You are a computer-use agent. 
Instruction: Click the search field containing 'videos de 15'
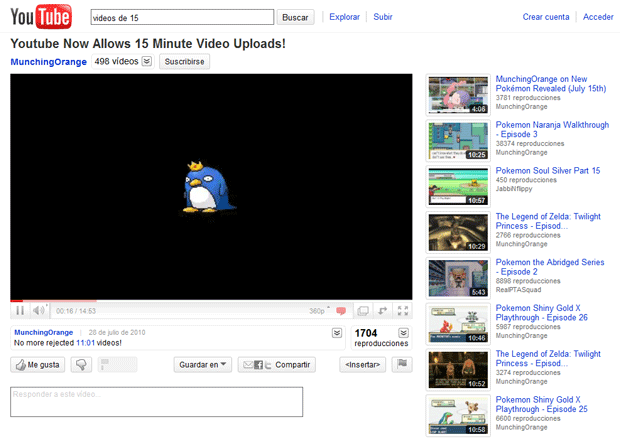tap(182, 17)
